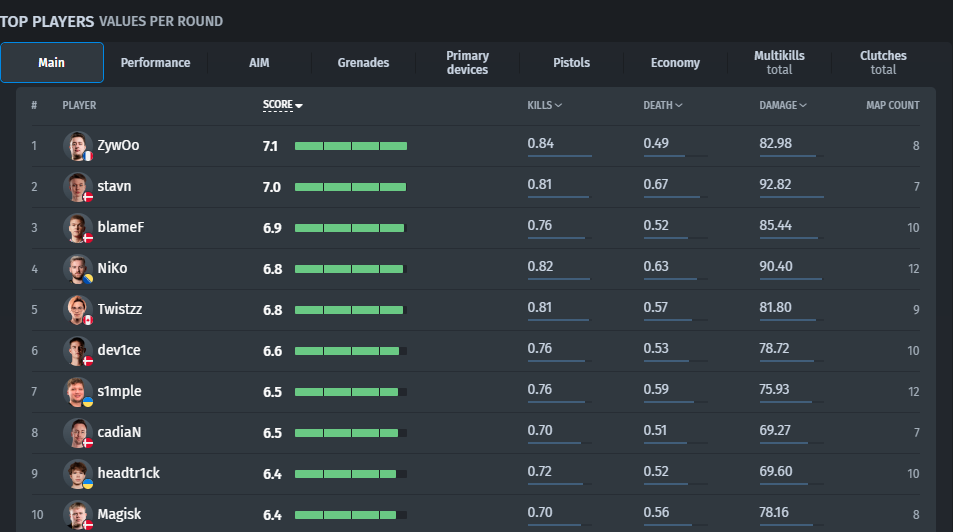Click stavn's damage value 92.82
The height and width of the screenshot is (532, 953).
click(775, 184)
